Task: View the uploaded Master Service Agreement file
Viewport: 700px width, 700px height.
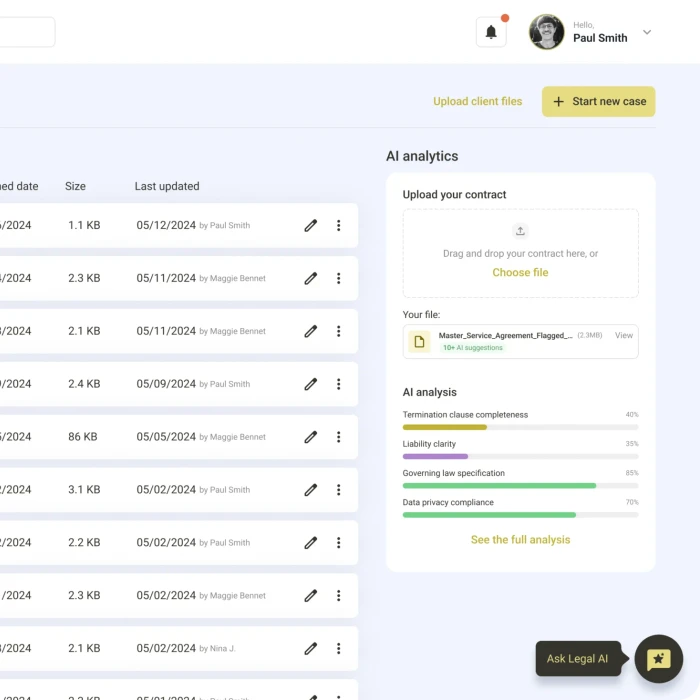Action: coord(624,336)
